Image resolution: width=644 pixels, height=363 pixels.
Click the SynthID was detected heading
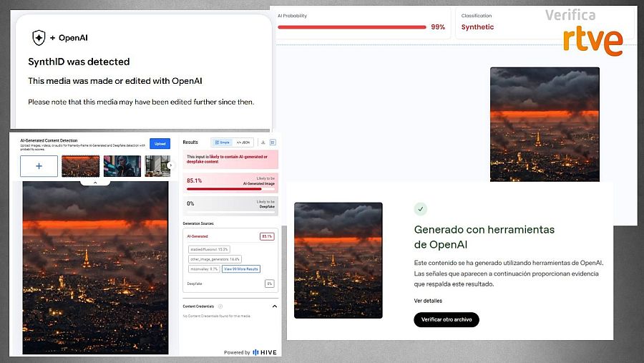click(79, 62)
